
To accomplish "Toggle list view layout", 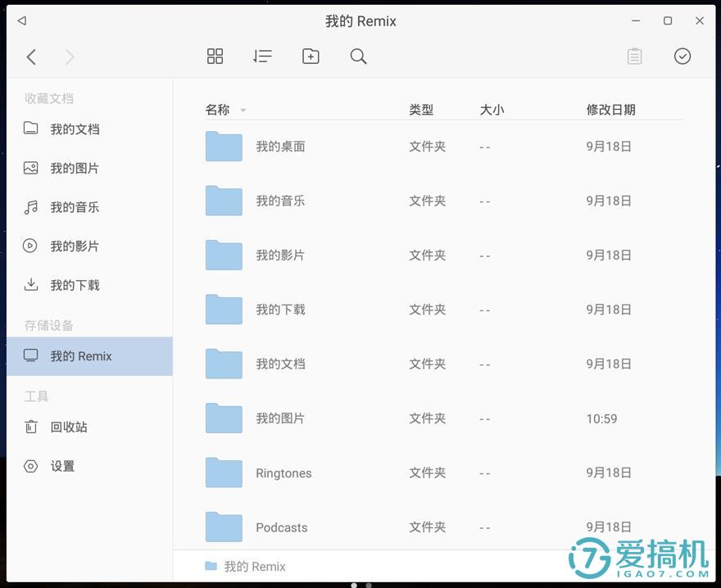I will click(262, 57).
